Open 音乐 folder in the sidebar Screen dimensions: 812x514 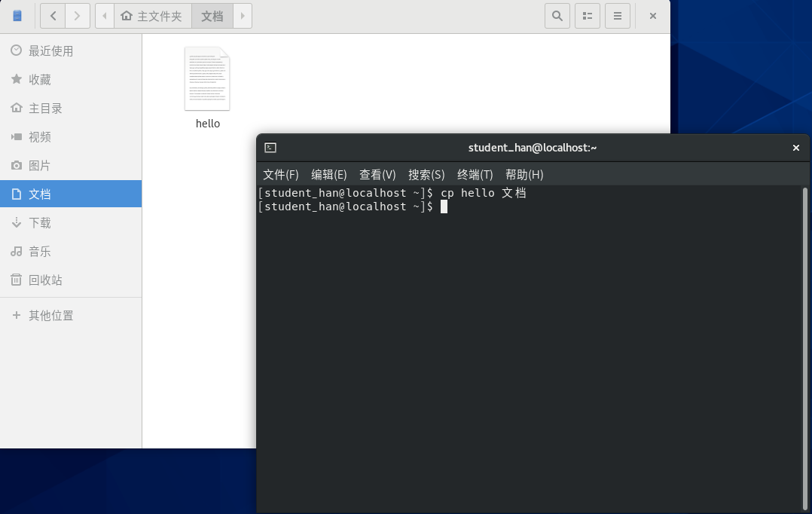pyautogui.click(x=71, y=251)
